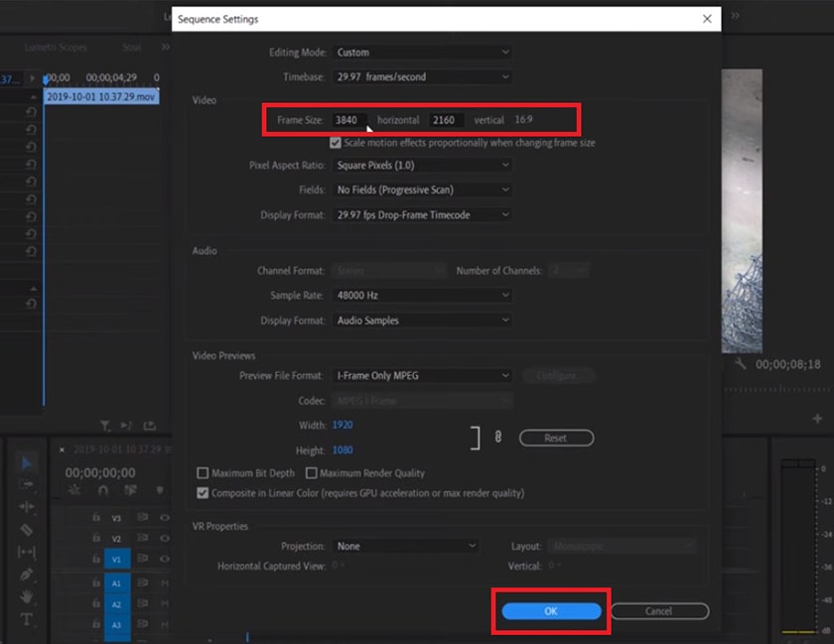The height and width of the screenshot is (644, 834).
Task: Select the Hand tool
Action: click(x=27, y=596)
